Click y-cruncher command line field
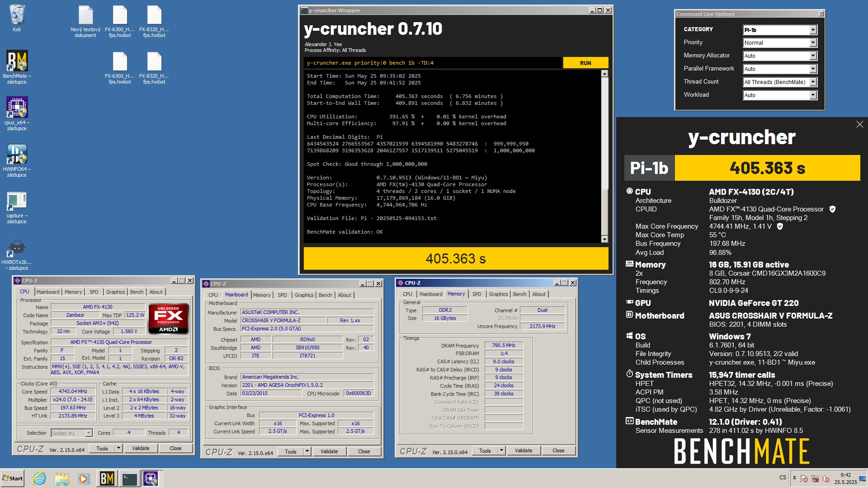The image size is (868, 488). (433, 63)
